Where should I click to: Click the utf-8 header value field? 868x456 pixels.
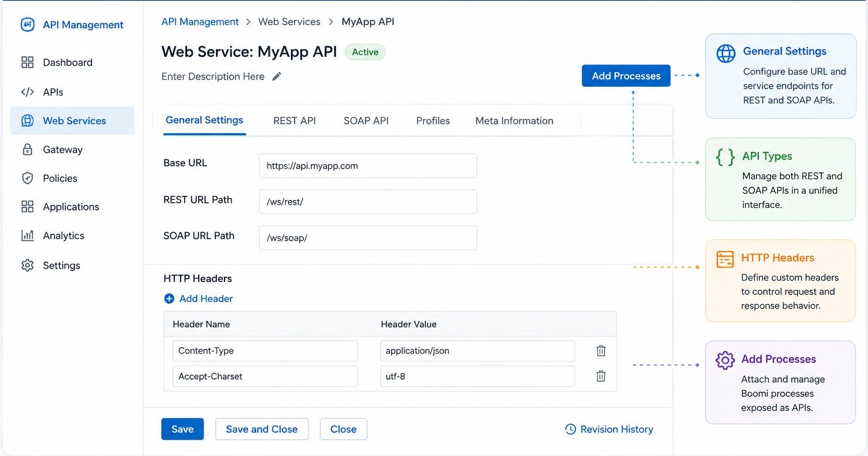[477, 376]
